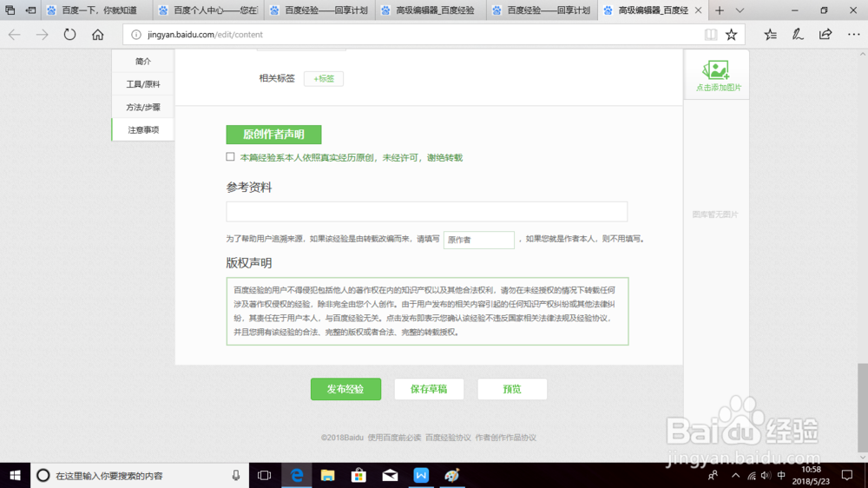
Task: Open browser settings and more menu
Action: (853, 35)
